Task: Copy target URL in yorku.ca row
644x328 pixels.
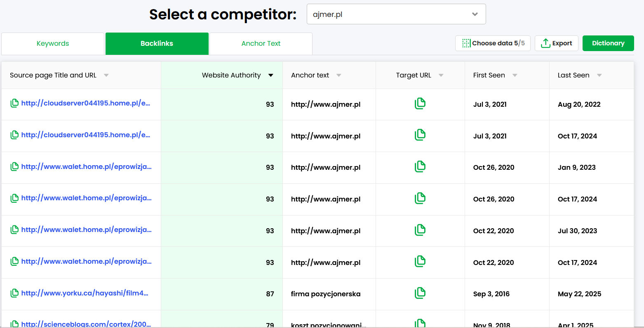Action: tap(420, 293)
